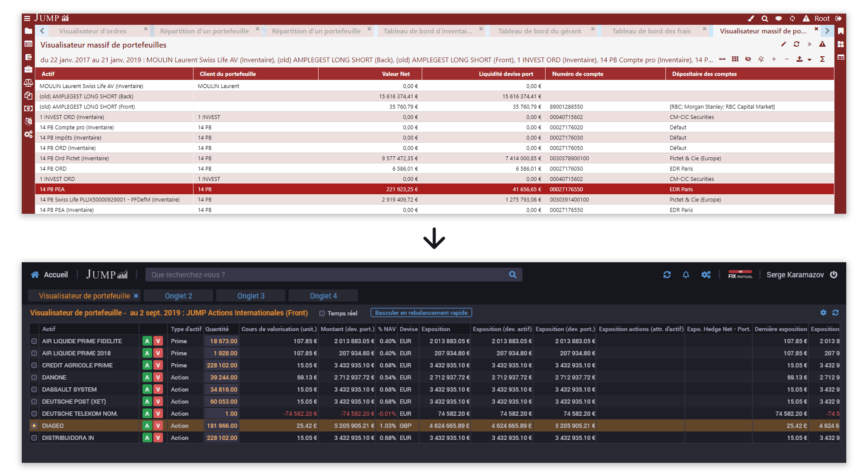Image resolution: width=868 pixels, height=476 pixels.
Task: Open the gears settings icon in the red sidebar
Action: (x=28, y=135)
